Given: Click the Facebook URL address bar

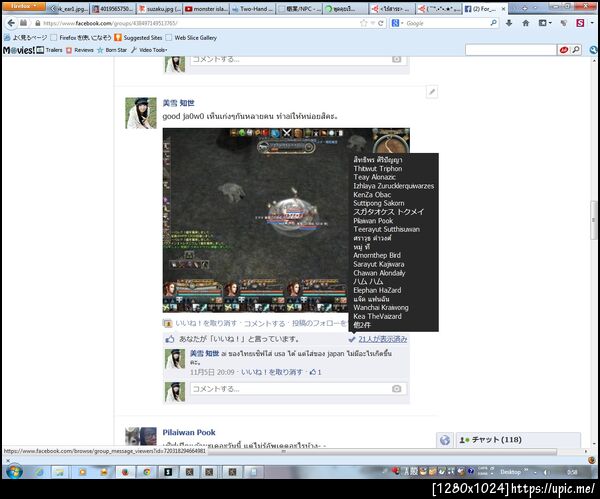Looking at the screenshot, I should (199, 23).
